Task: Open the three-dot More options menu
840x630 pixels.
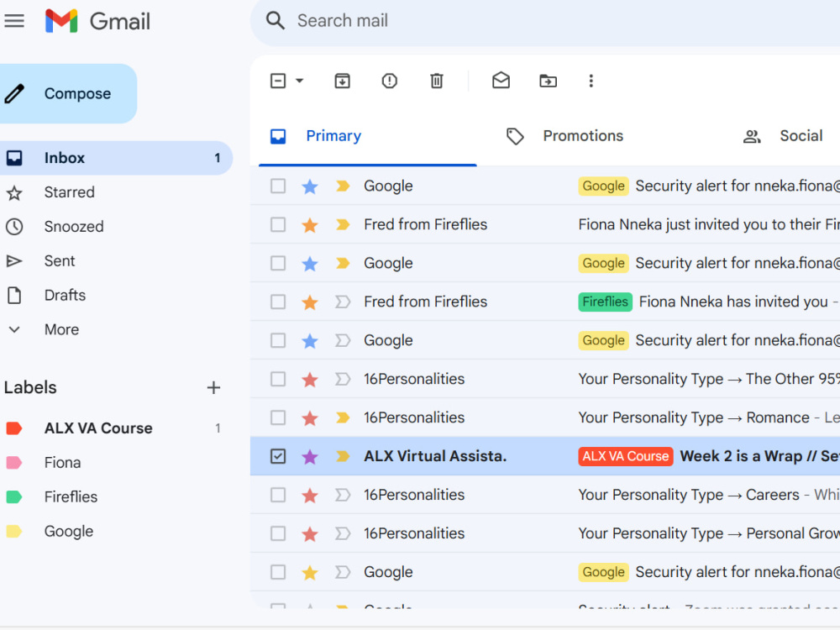Action: (591, 81)
